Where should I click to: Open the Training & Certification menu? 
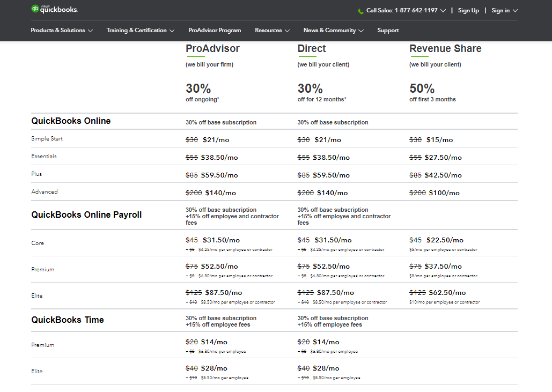[x=136, y=31]
